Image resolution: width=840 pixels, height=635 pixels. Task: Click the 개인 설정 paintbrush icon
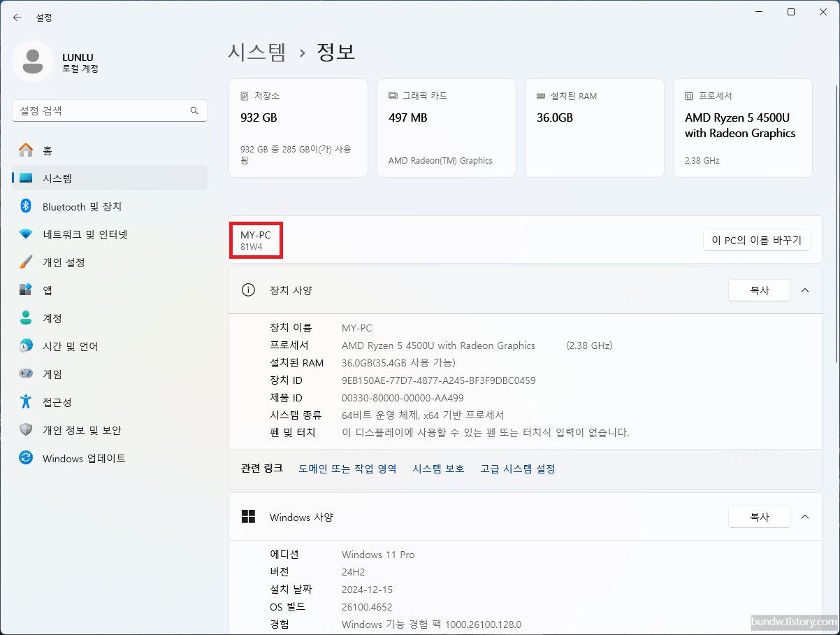click(26, 262)
